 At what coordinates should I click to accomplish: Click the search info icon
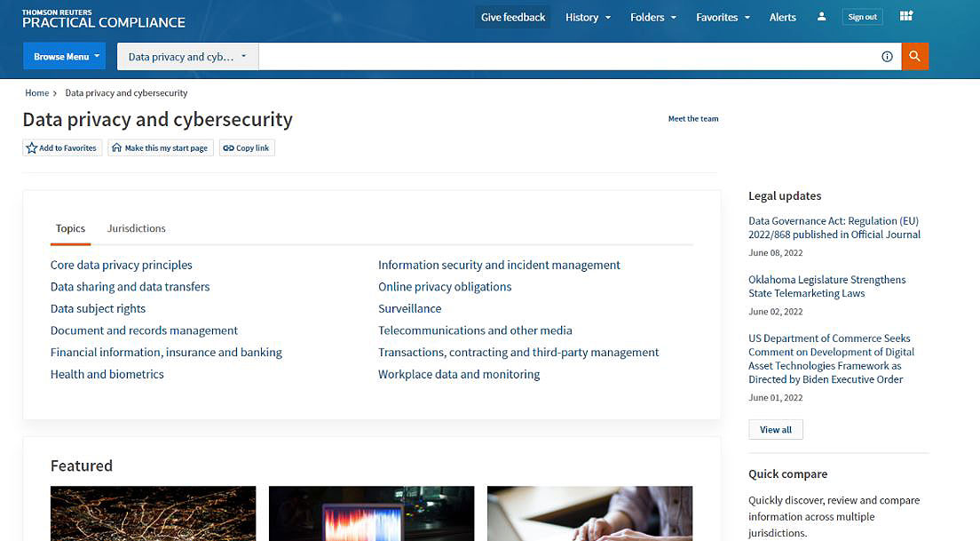[887, 56]
